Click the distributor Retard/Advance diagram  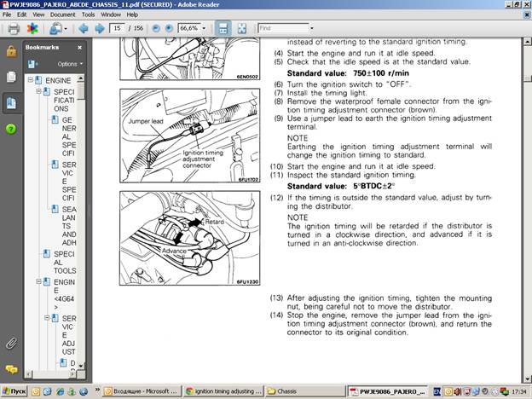189,238
